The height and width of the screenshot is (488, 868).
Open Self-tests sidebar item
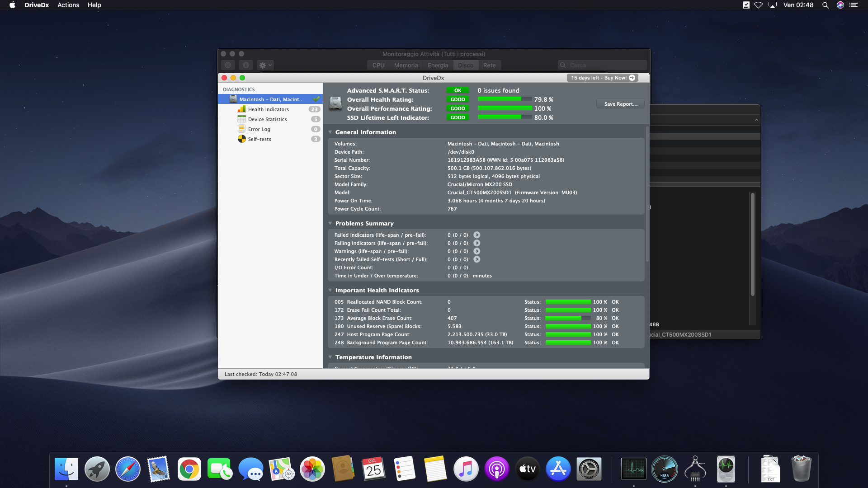pyautogui.click(x=259, y=139)
